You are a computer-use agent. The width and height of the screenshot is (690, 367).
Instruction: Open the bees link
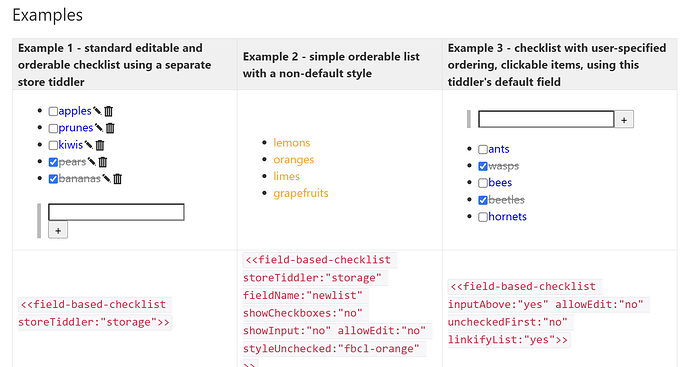[x=500, y=183]
